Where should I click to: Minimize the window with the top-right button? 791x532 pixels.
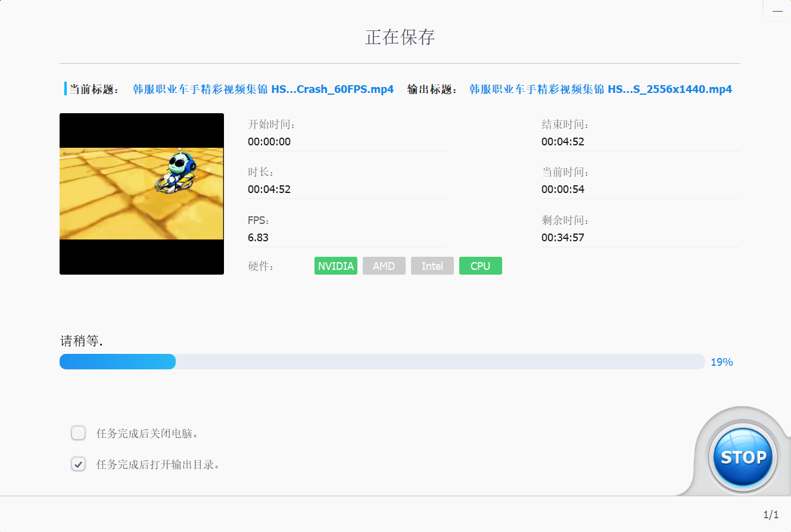(x=777, y=11)
